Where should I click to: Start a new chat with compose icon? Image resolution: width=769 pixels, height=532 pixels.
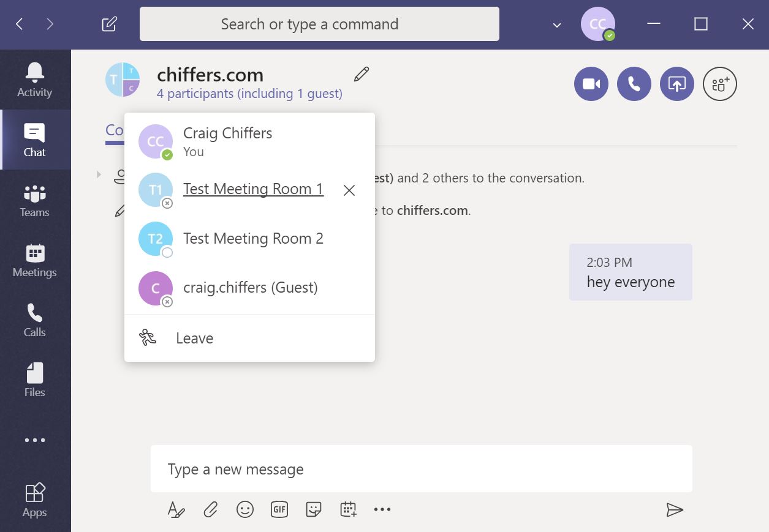tap(109, 24)
